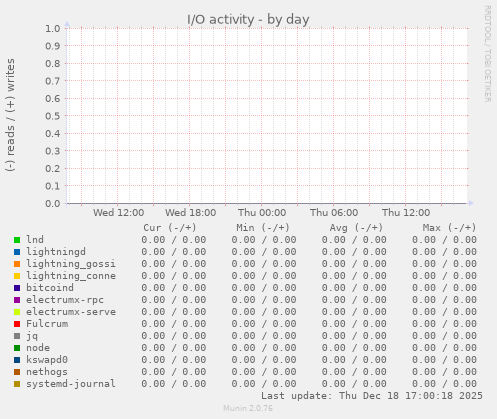Image resolution: width=497 pixels, height=419 pixels.
Task: Select the node legend label
Action: click(x=38, y=348)
